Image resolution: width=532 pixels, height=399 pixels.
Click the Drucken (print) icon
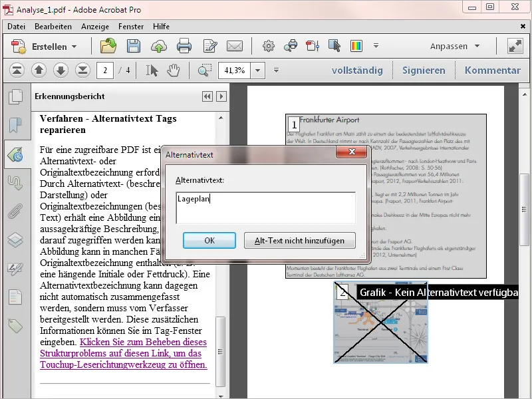point(184,46)
